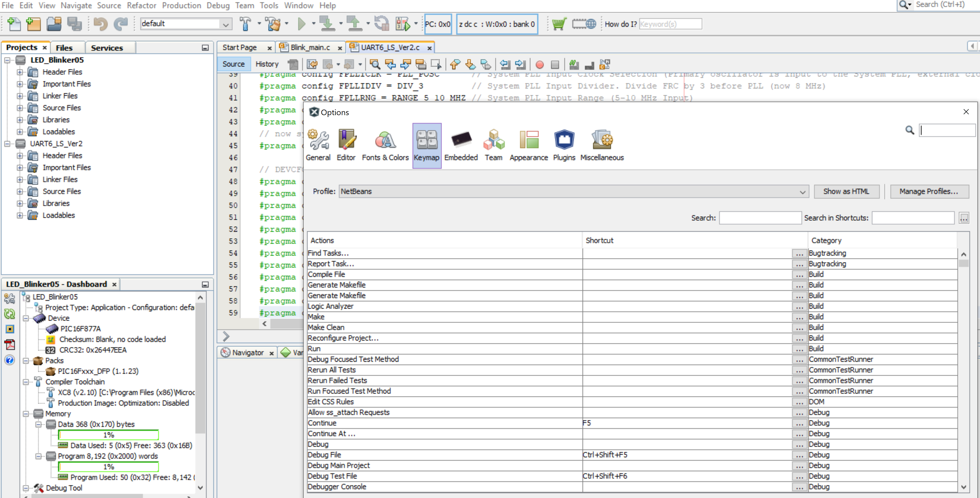Switch to the Start Page tab
Viewport: 980px width, 498px height.
[x=239, y=47]
